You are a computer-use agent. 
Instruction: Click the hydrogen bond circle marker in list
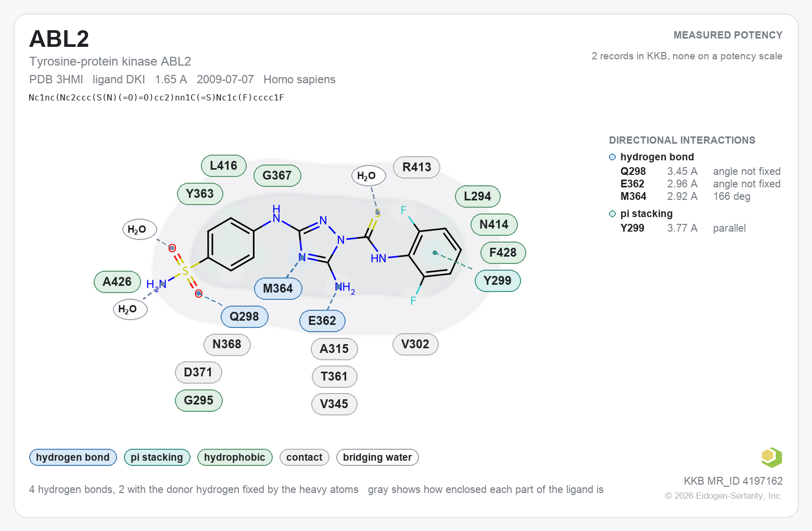[613, 157]
